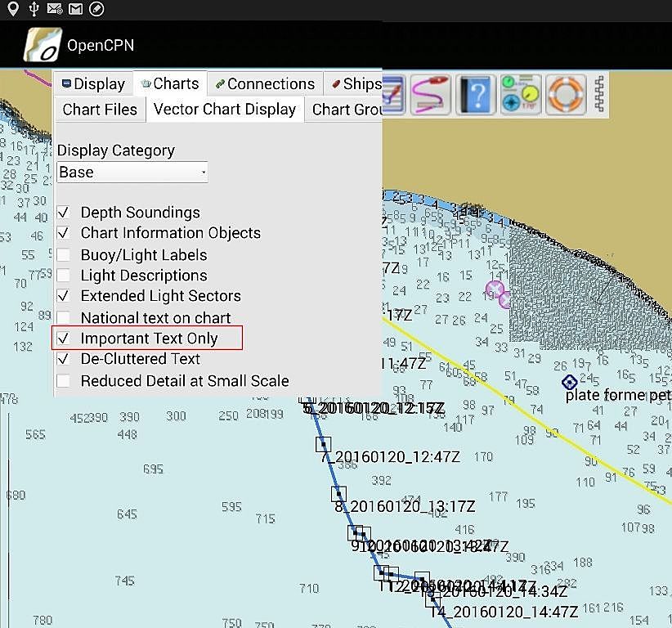Enable Buoy/Light Labels
This screenshot has width=672, height=628.
[x=64, y=254]
